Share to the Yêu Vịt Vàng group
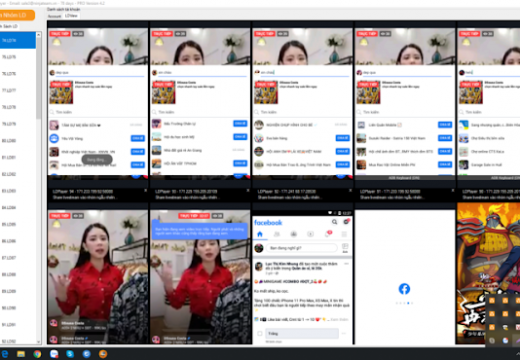Image resolution: width=520 pixels, height=360 pixels. [x=138, y=138]
